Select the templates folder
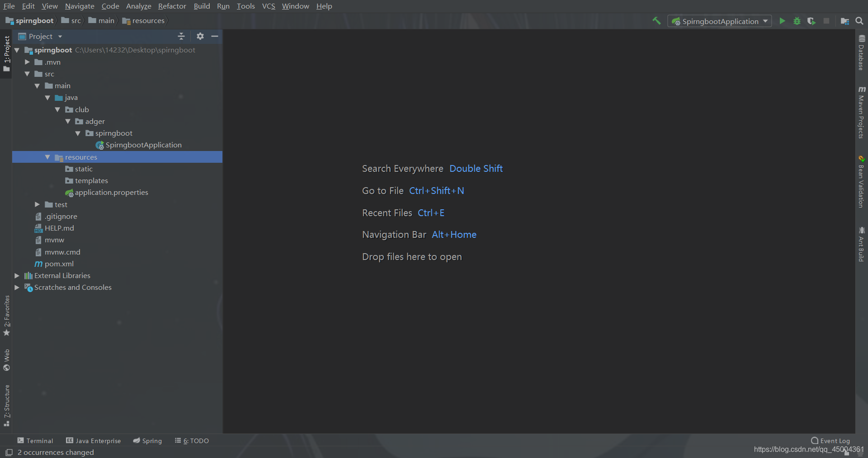The image size is (868, 458). point(91,181)
